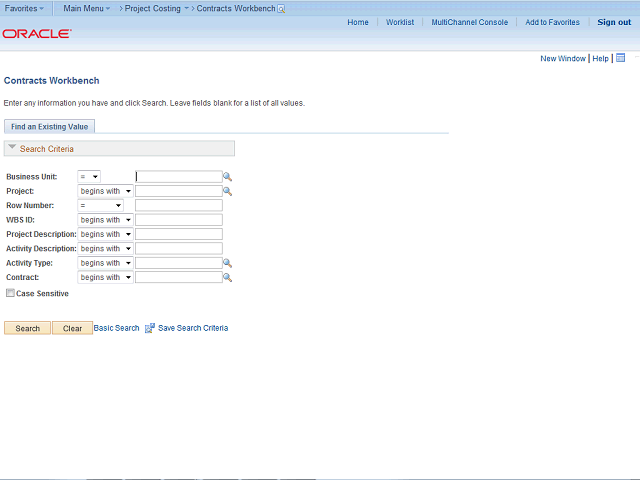This screenshot has width=640, height=480.
Task: Open Activity Type operator dropdown
Action: (105, 263)
